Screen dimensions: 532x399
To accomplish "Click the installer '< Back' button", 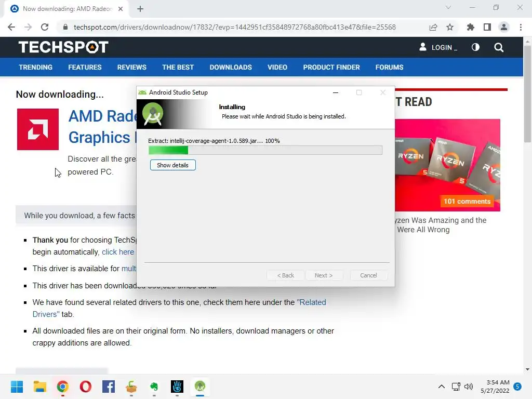I will click(285, 275).
